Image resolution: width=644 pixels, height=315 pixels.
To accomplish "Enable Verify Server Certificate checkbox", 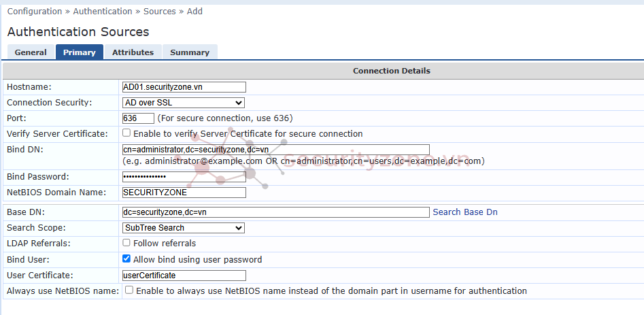I will point(126,133).
